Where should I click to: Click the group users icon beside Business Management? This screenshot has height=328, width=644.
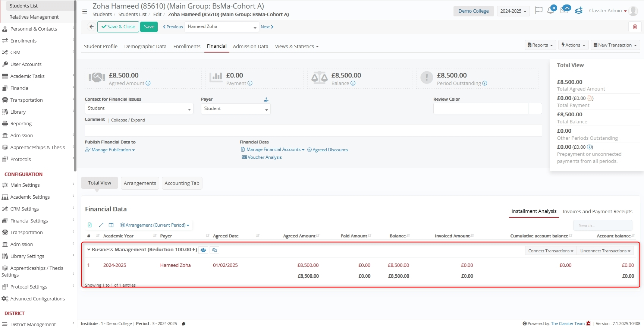tap(203, 250)
